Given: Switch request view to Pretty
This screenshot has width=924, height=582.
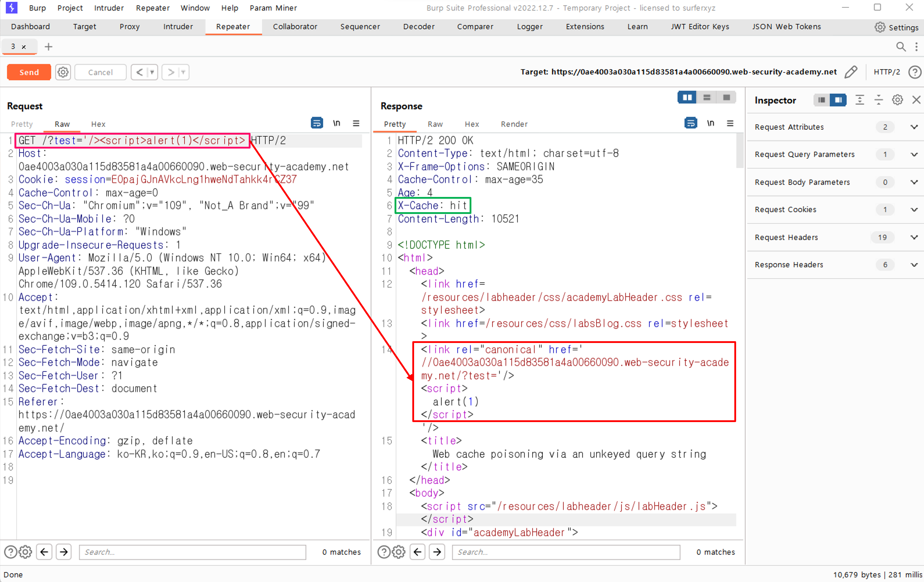Looking at the screenshot, I should (22, 124).
